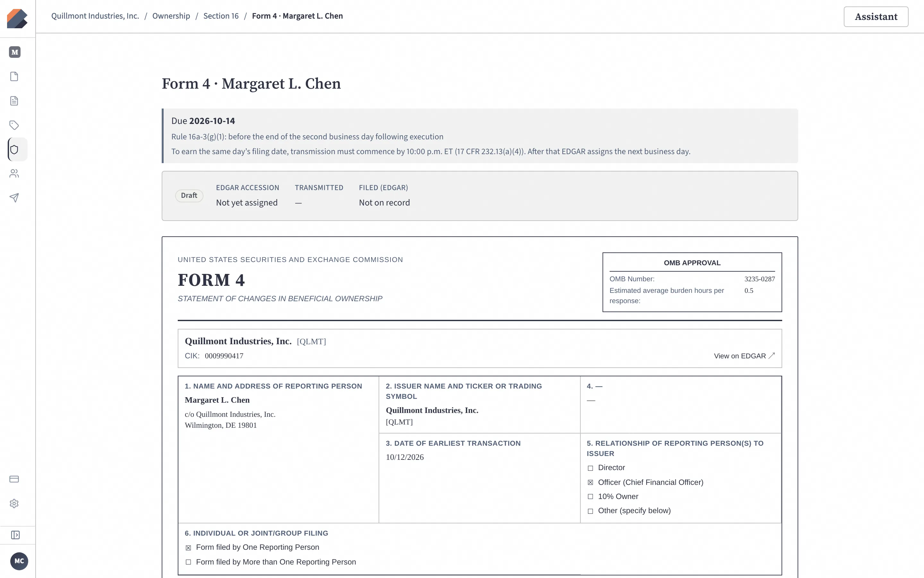Go to Ownership breadcrumb
924x578 pixels.
click(x=171, y=16)
